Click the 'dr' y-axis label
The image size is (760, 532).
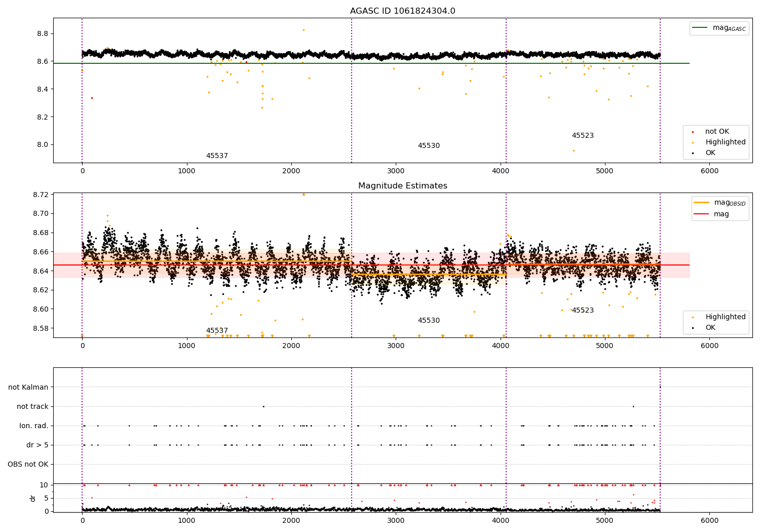coord(33,498)
